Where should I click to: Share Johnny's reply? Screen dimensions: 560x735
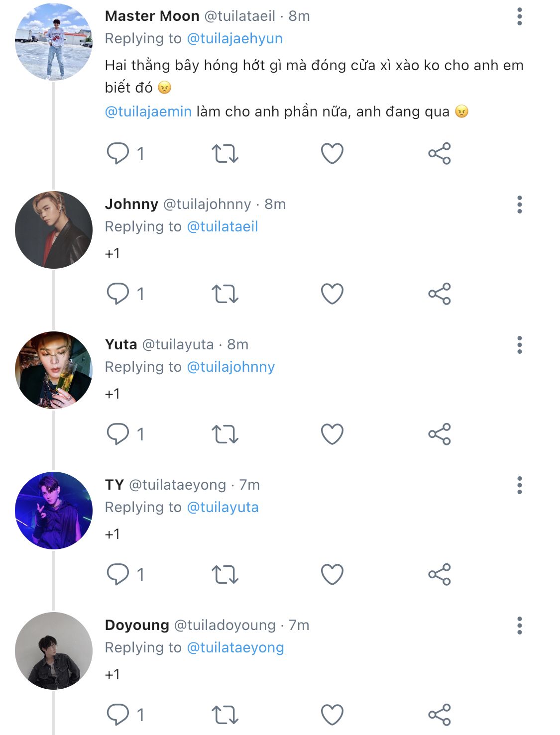tap(439, 294)
